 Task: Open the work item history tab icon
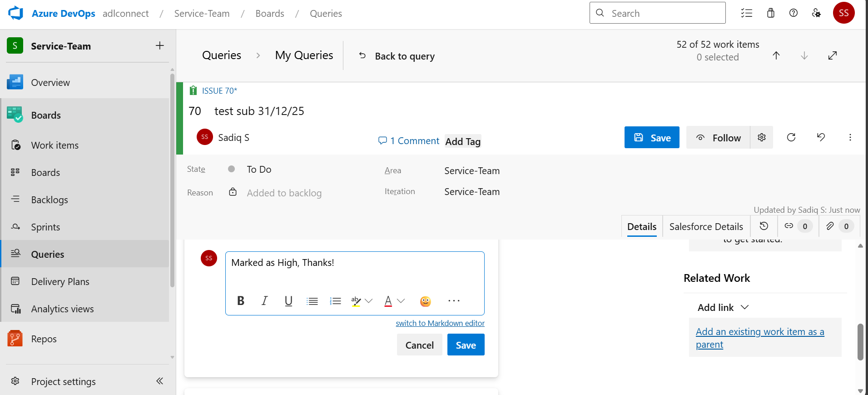pyautogui.click(x=764, y=226)
